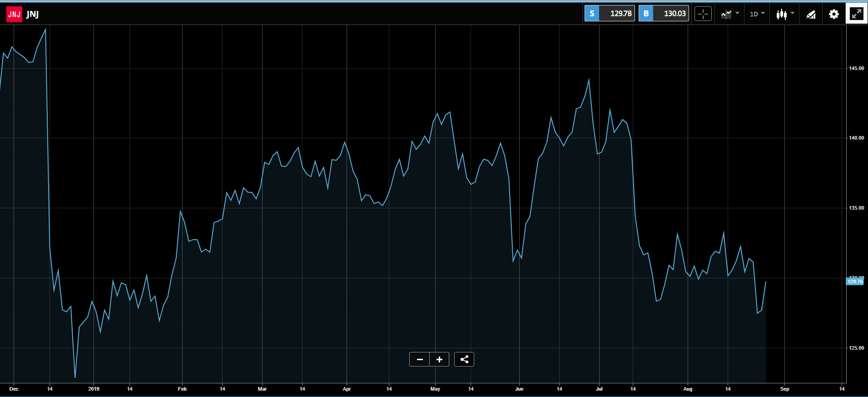This screenshot has width=868, height=397.
Task: Toggle fullscreen chart expand icon
Action: tap(857, 14)
